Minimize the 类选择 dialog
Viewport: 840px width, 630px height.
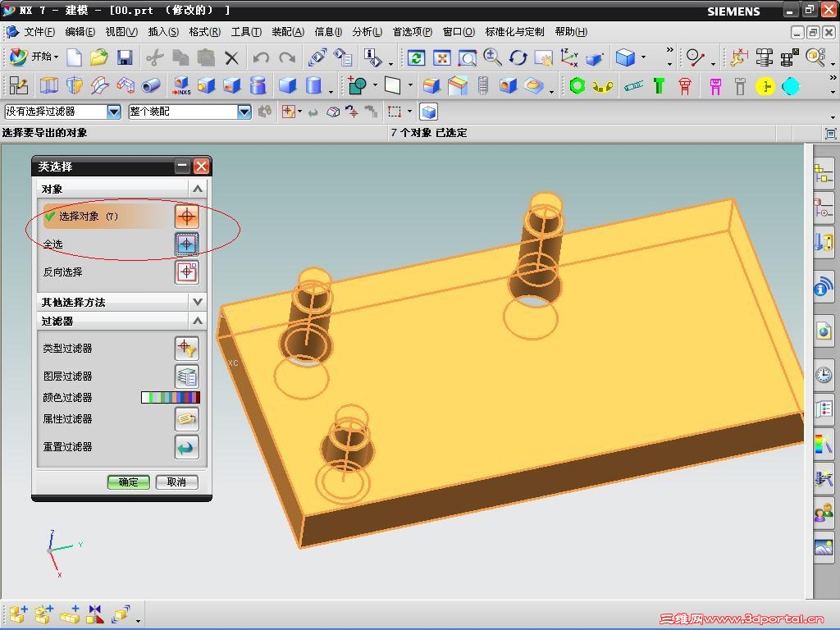pos(183,166)
